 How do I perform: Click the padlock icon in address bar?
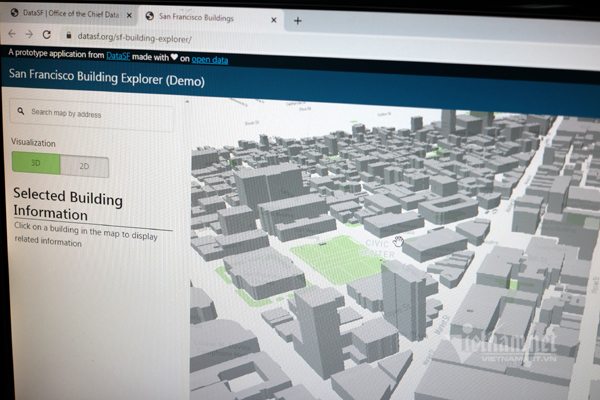66,36
